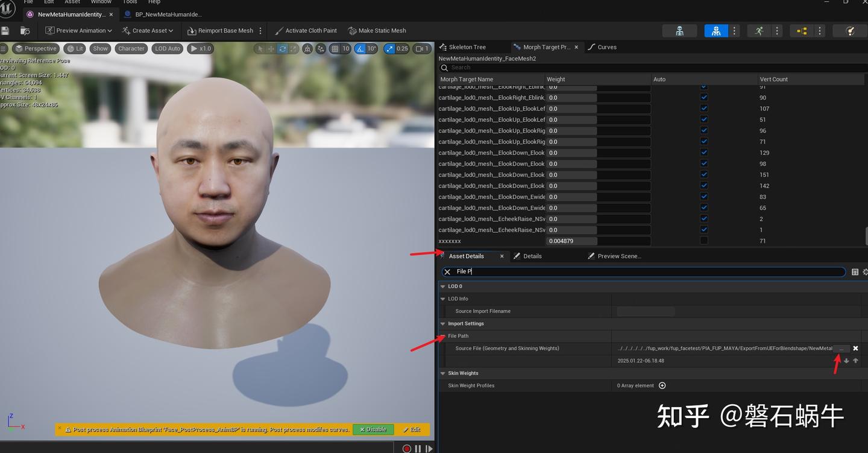Switch to the Animation mode running-figure icon
The height and width of the screenshot is (453, 868).
tap(758, 31)
